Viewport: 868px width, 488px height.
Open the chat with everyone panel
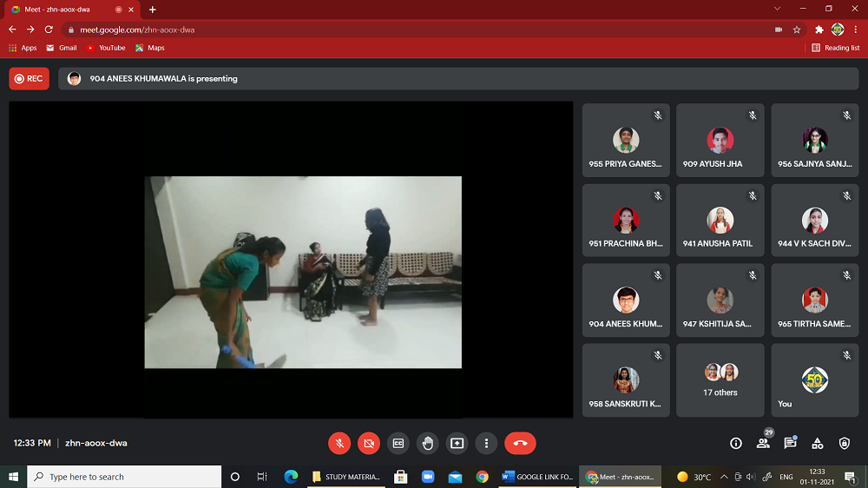point(790,443)
